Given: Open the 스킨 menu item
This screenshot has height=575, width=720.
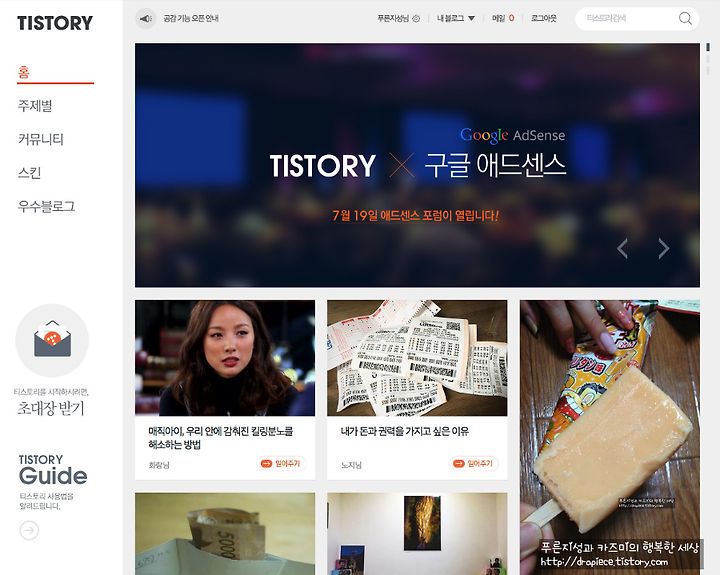Looking at the screenshot, I should 29,173.
